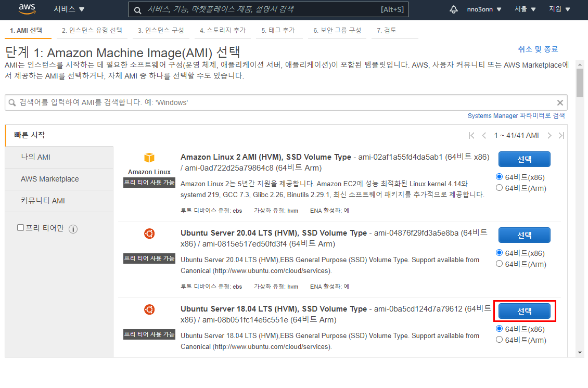Click the Ubuntu Server 18.04 logo icon

[x=149, y=309]
